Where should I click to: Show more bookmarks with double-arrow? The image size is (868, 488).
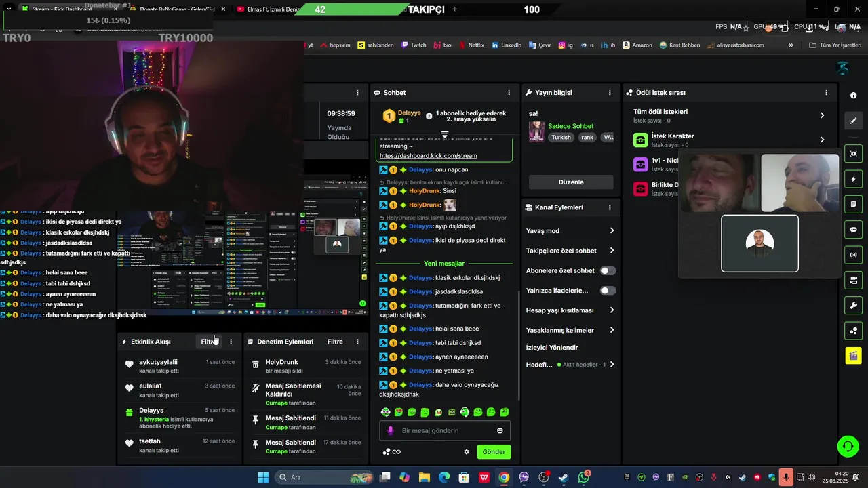tap(791, 45)
